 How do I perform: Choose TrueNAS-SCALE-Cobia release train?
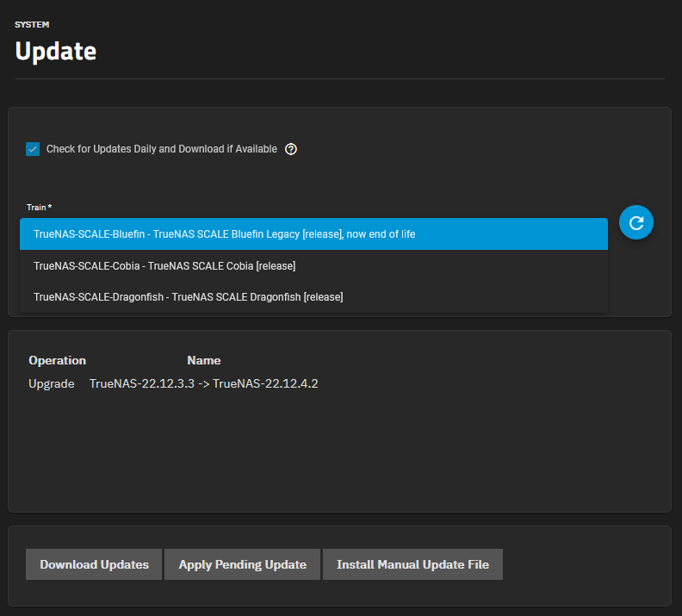(313, 266)
